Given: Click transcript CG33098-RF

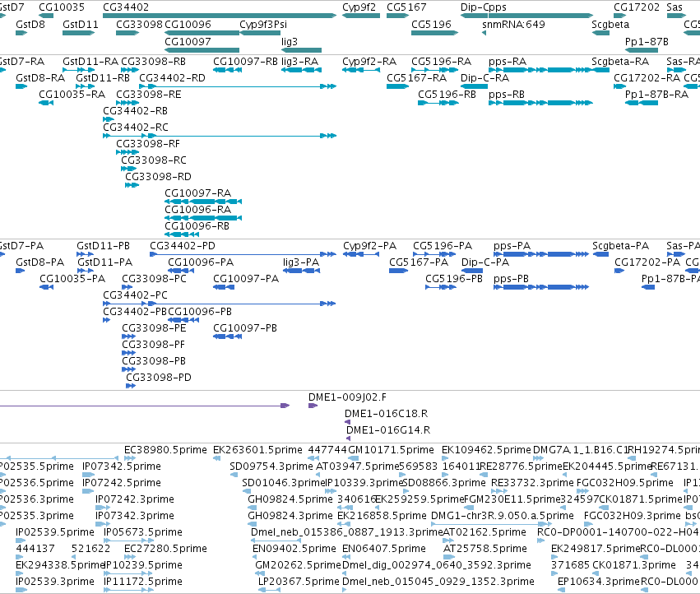Looking at the screenshot, I should [x=127, y=152].
